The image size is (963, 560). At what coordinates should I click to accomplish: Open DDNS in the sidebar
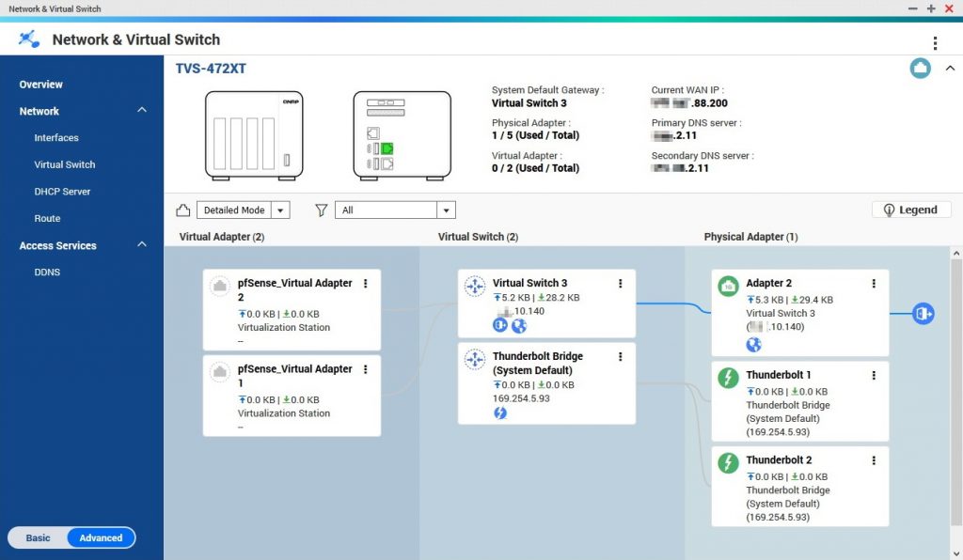47,272
